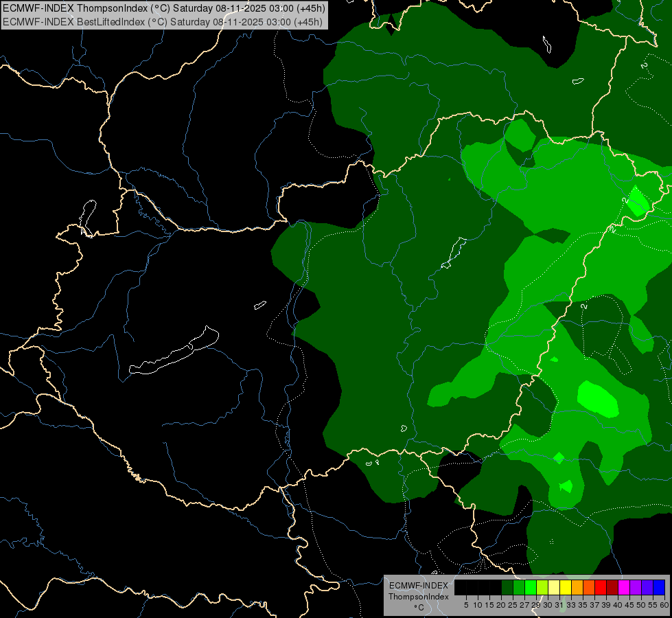Image resolution: width=672 pixels, height=618 pixels.
Task: Select the medium green 25-27 legend swatch
Action: pos(518,588)
